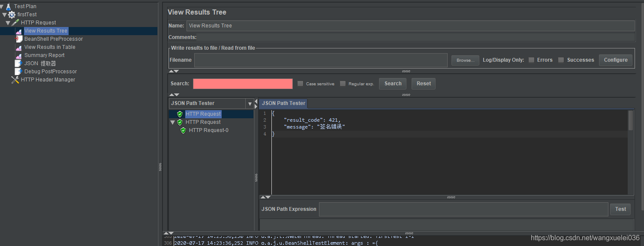
Task: Open the JSON Path Tester renderer dropdown
Action: 250,104
